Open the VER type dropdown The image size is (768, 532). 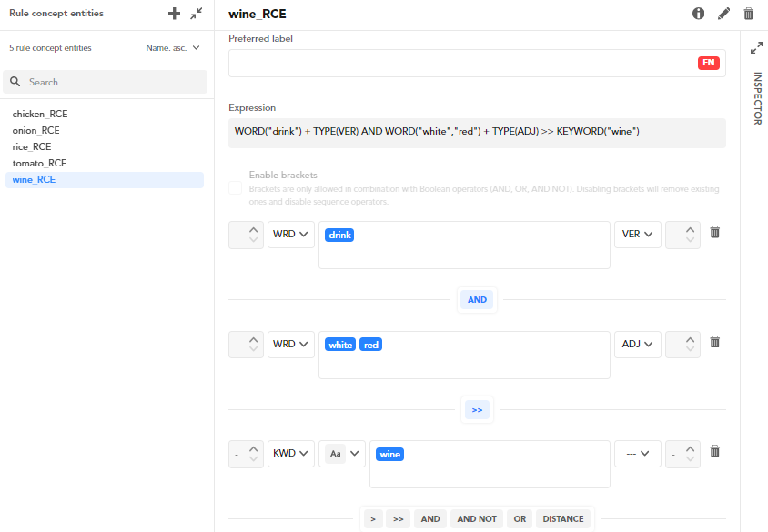pos(637,235)
